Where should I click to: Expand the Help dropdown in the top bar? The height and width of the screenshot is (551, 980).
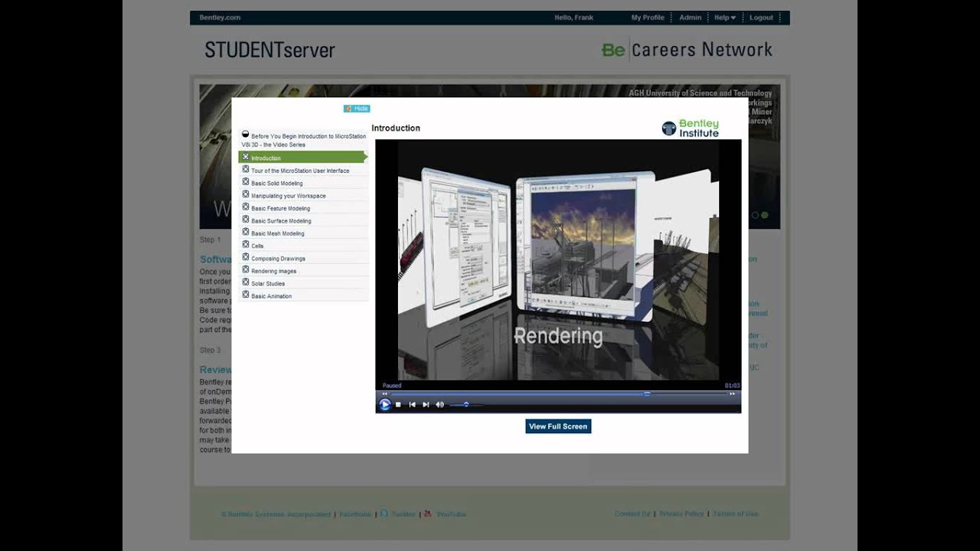pos(725,18)
